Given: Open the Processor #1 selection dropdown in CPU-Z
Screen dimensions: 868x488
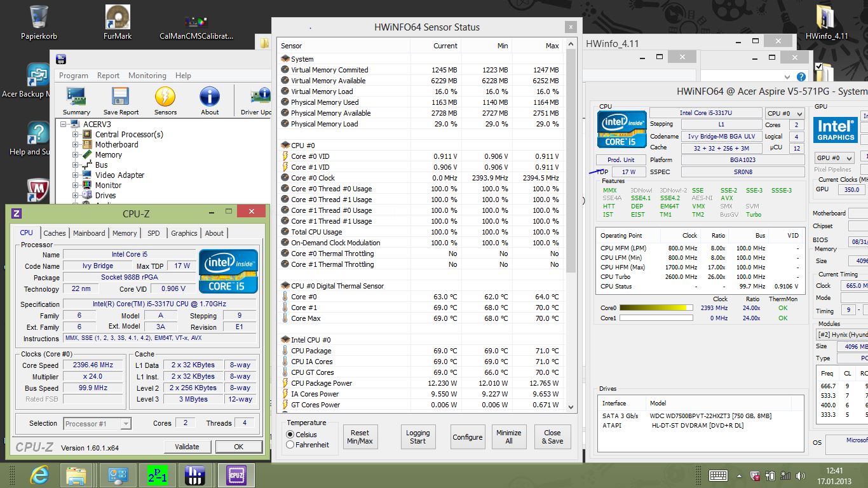Looking at the screenshot, I should pyautogui.click(x=97, y=424).
